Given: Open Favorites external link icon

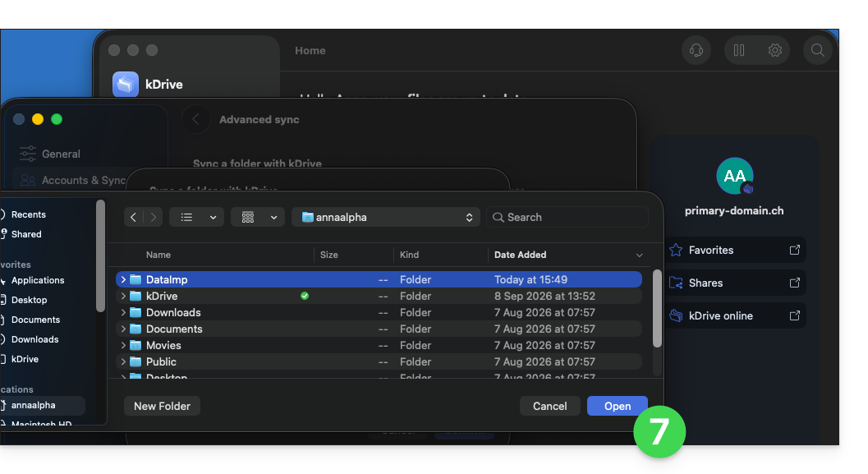Looking at the screenshot, I should pos(794,250).
